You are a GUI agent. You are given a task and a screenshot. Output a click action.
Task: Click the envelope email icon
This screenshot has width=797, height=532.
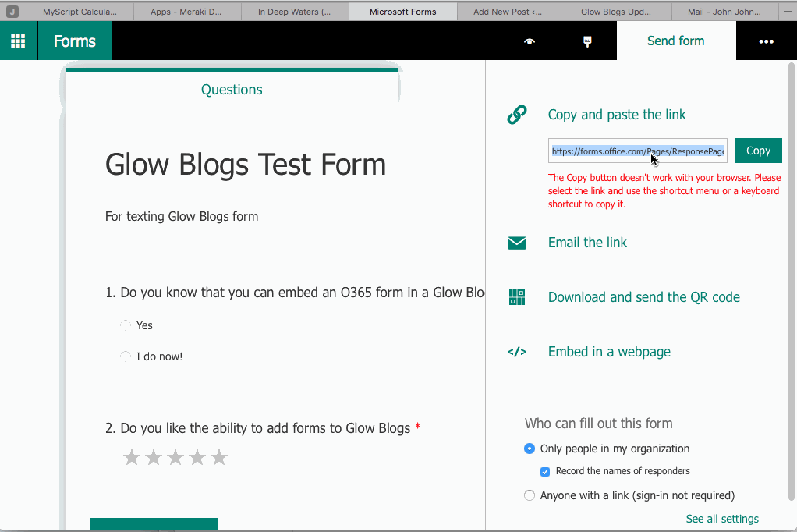pos(517,243)
